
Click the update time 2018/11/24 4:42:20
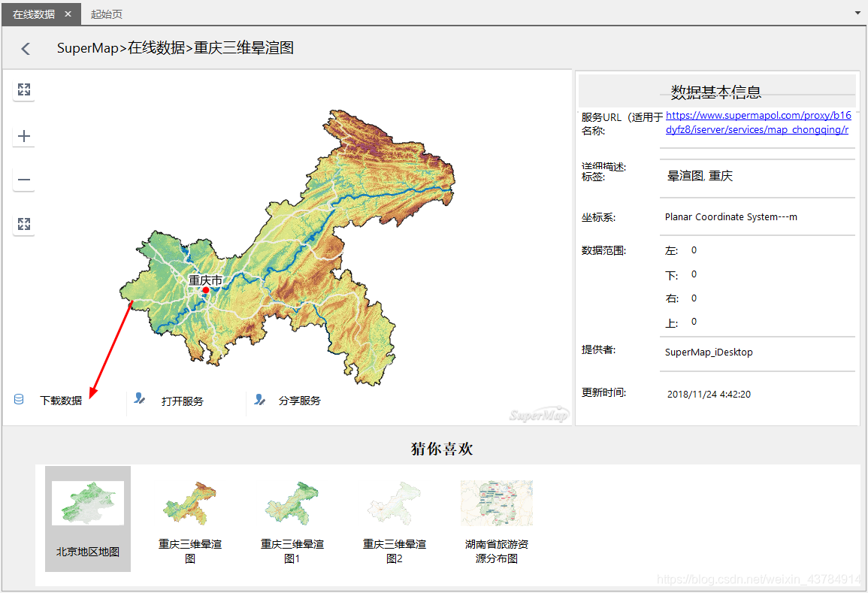coord(709,395)
